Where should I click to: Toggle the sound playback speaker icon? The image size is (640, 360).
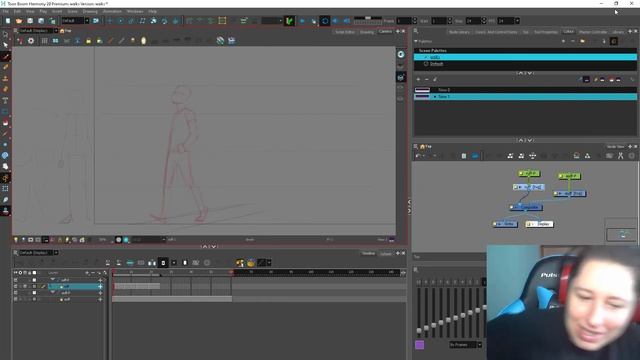click(336, 21)
